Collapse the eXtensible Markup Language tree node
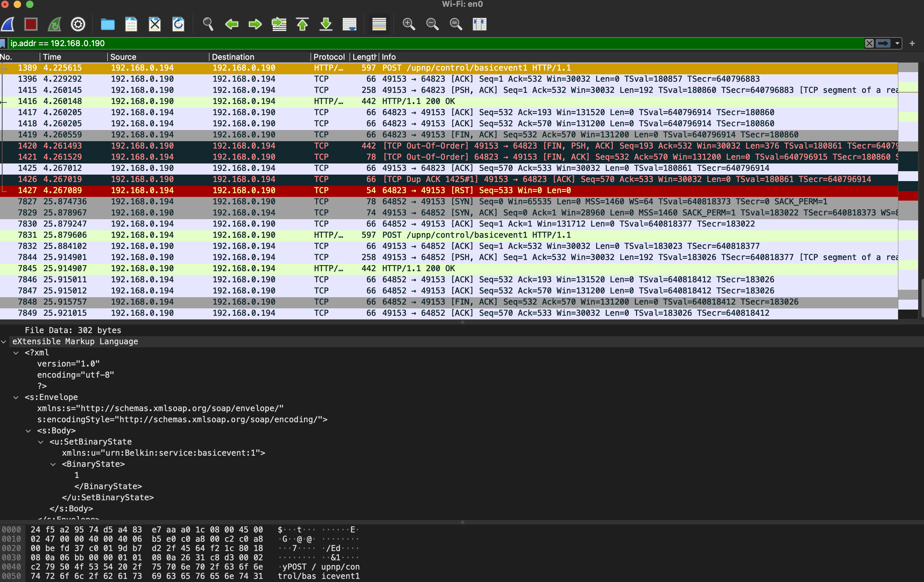Image resolution: width=924 pixels, height=582 pixels. 4,341
